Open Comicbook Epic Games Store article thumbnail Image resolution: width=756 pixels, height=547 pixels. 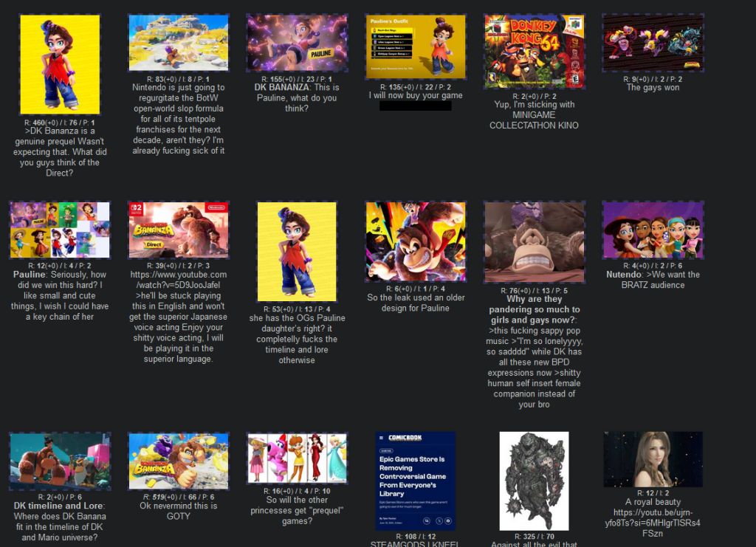[416, 481]
